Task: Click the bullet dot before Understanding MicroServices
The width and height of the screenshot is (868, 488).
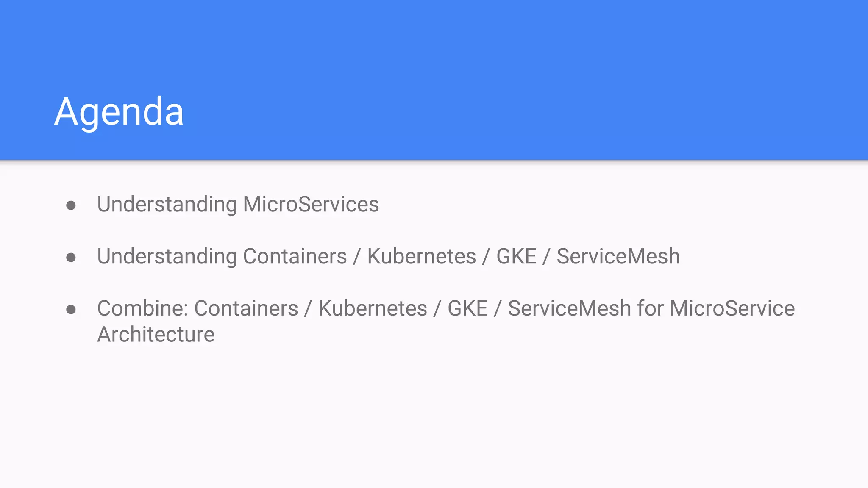Action: (71, 206)
